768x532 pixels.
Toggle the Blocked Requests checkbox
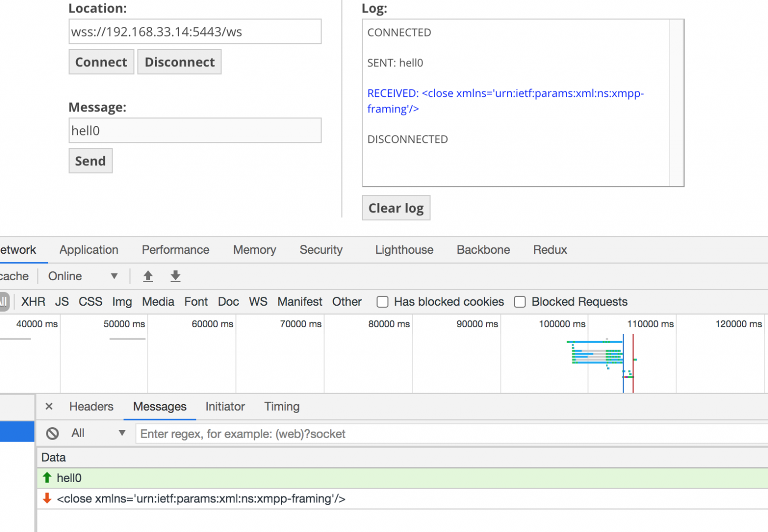click(520, 302)
